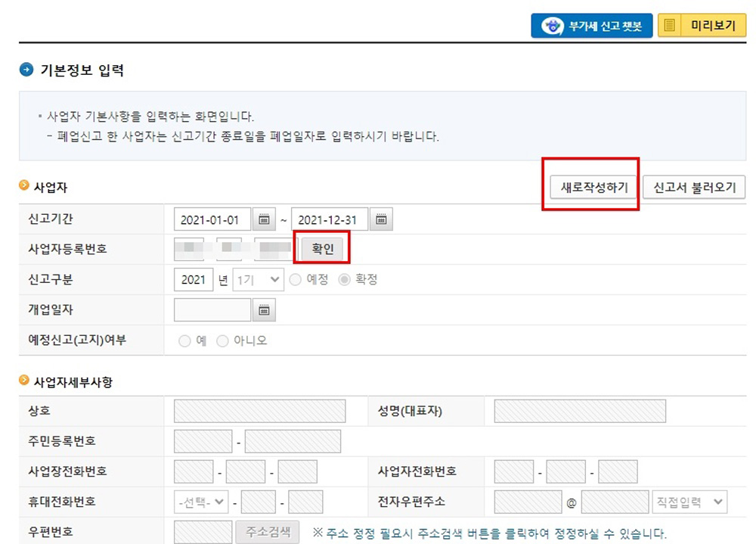756x544 pixels.
Task: Click the email ID field for 전자우편주소
Action: point(528,502)
